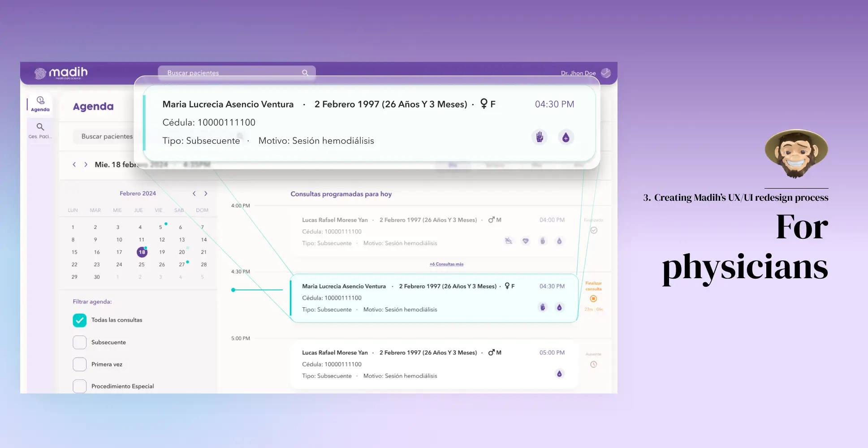Click the search magnifier in top bar
Screen dimensions: 868x448
tap(305, 73)
